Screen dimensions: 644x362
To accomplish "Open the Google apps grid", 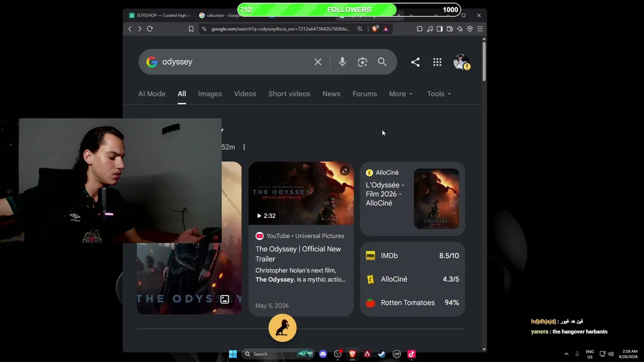I will [x=437, y=62].
